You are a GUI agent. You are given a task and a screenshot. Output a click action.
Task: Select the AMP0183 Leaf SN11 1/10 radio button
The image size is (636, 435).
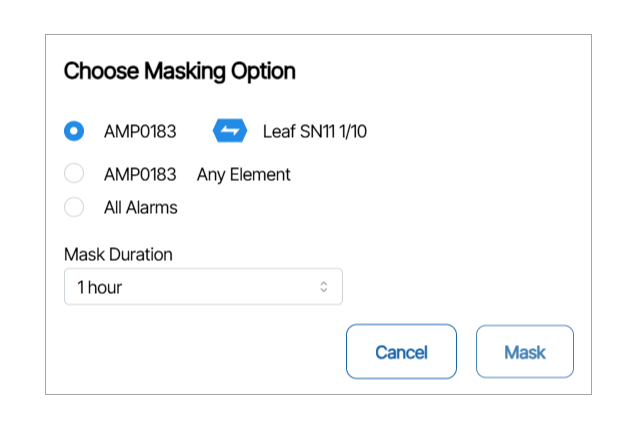tap(74, 131)
